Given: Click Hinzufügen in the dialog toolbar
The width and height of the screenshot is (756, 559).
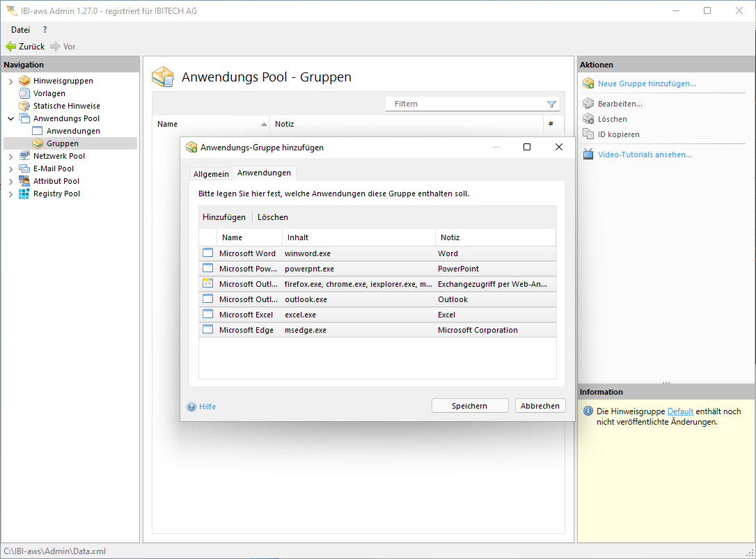Looking at the screenshot, I should (223, 217).
